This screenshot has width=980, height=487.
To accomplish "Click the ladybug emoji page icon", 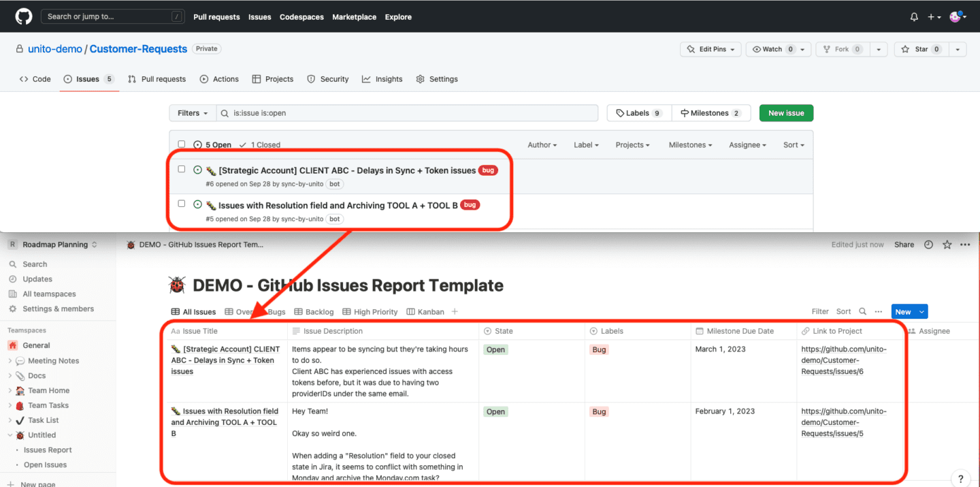I will [x=176, y=285].
